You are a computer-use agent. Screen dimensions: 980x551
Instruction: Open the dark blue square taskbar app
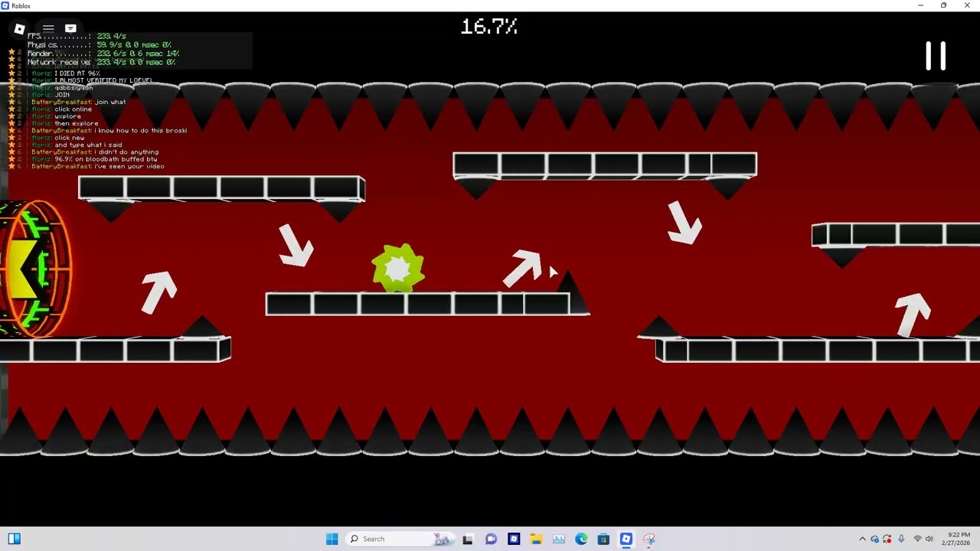pyautogui.click(x=514, y=539)
